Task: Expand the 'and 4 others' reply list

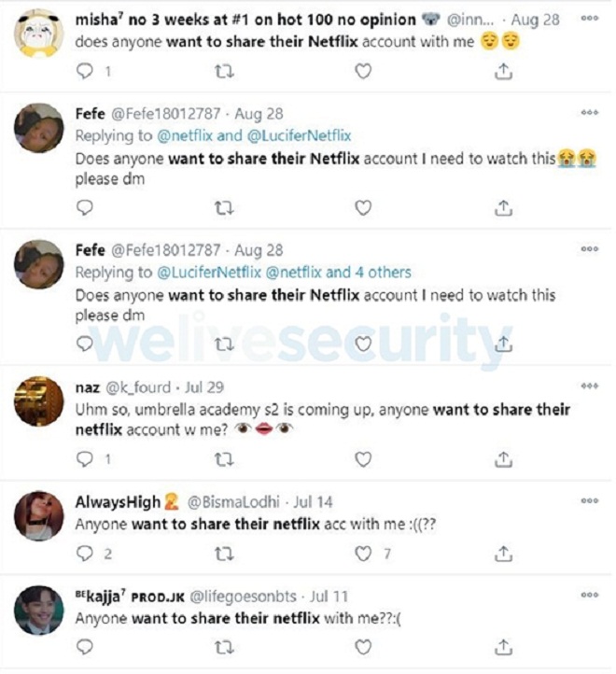Action: pos(369,272)
